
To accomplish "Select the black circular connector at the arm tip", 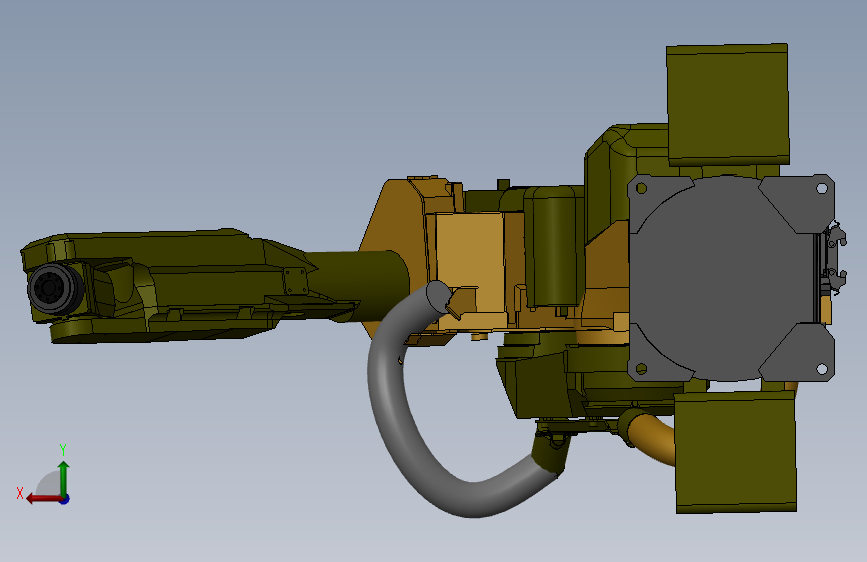I will pyautogui.click(x=53, y=288).
